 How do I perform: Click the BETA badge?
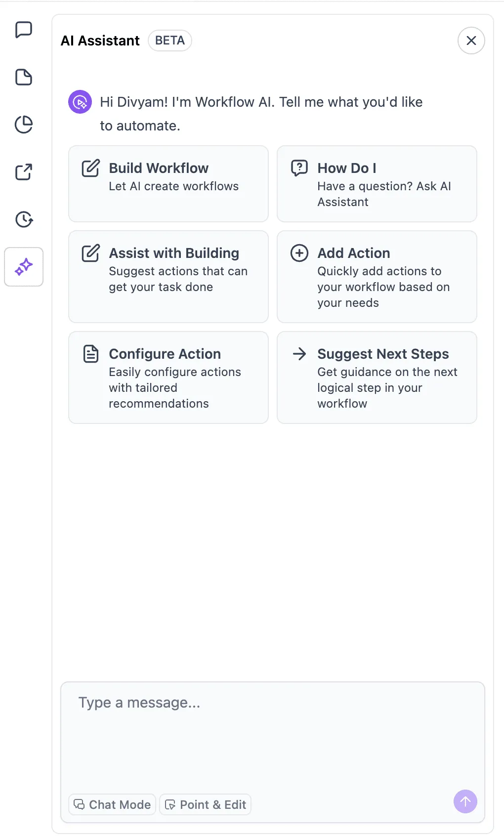coord(170,41)
